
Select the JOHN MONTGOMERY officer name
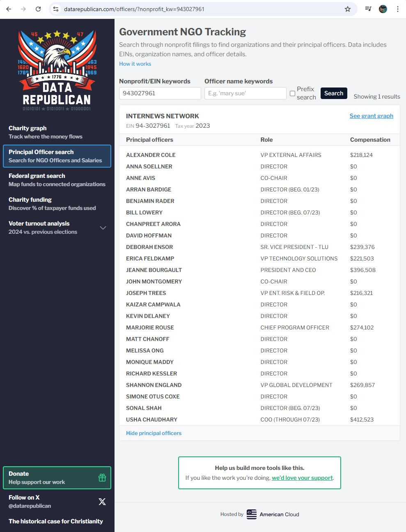tap(154, 281)
